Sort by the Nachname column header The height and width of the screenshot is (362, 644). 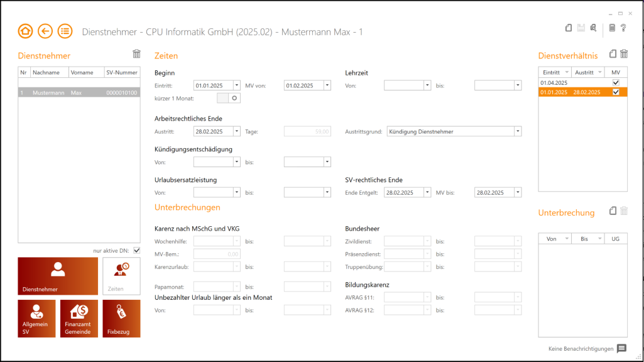(x=49, y=72)
